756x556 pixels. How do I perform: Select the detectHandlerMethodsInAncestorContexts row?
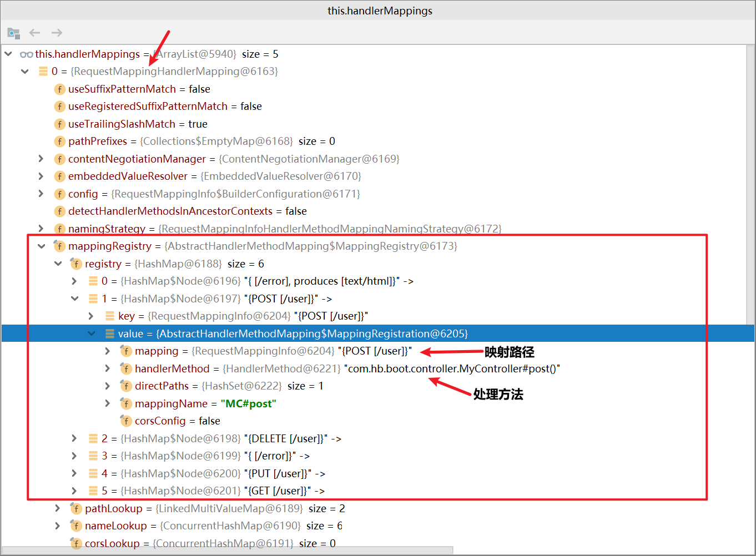374,211
